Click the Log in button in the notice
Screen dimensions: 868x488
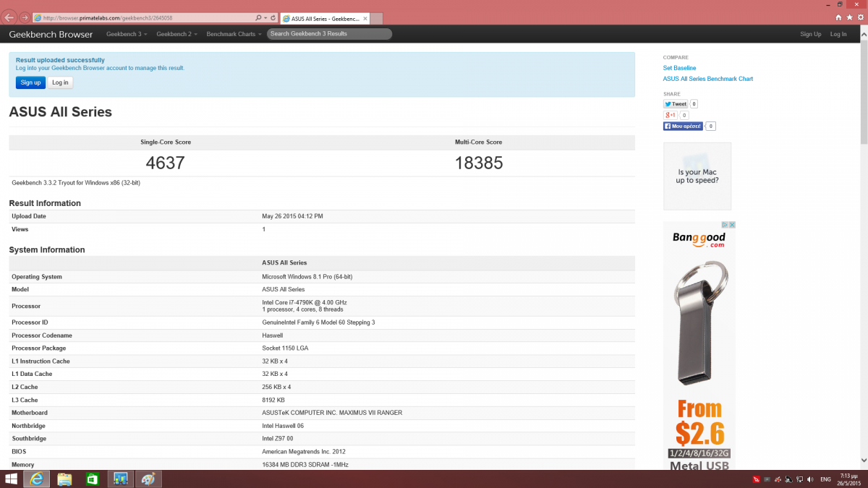61,82
